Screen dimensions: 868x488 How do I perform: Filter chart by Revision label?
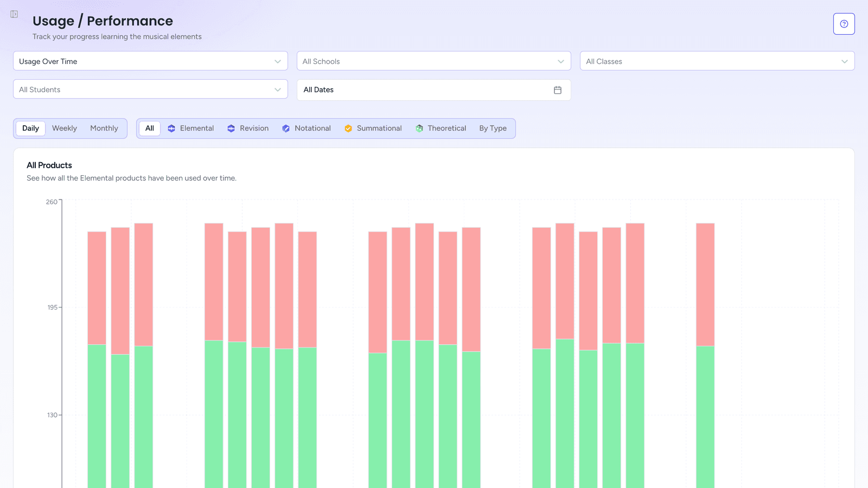(x=254, y=129)
